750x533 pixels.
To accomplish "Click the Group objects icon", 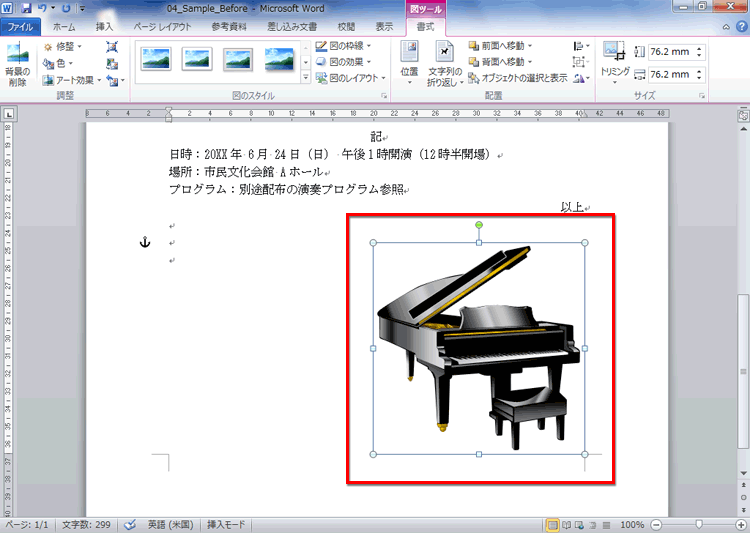I will tap(581, 62).
